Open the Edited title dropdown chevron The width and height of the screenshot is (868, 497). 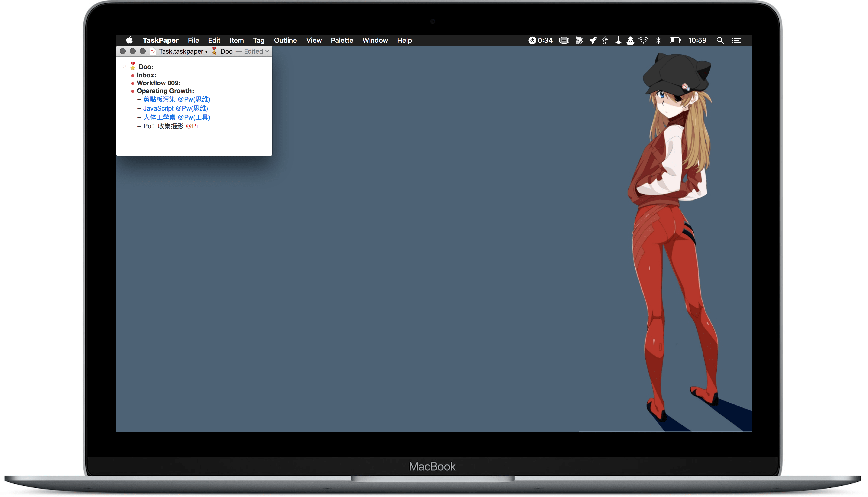pos(267,51)
